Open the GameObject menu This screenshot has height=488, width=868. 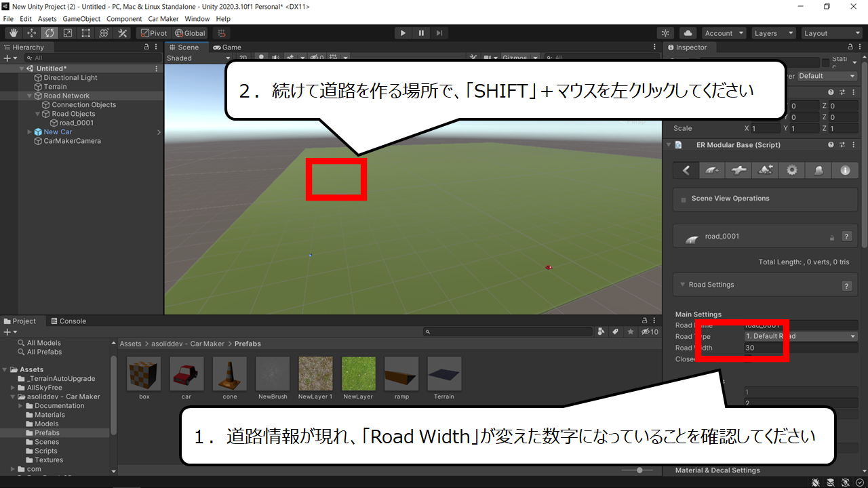click(x=81, y=19)
